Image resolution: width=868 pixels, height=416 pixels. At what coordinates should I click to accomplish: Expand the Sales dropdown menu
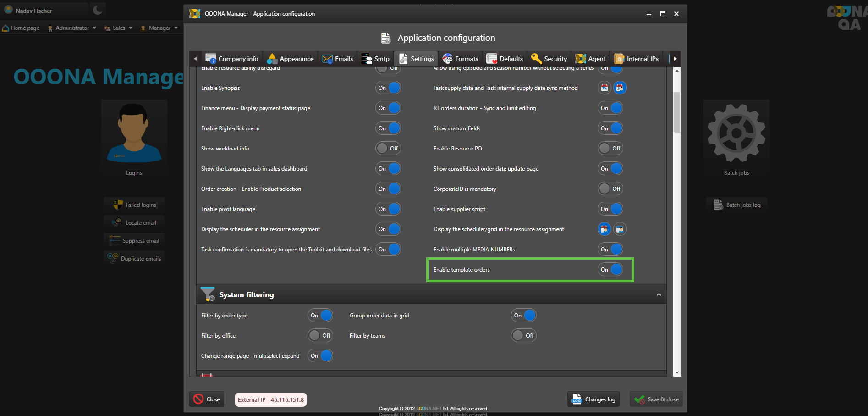pyautogui.click(x=118, y=28)
